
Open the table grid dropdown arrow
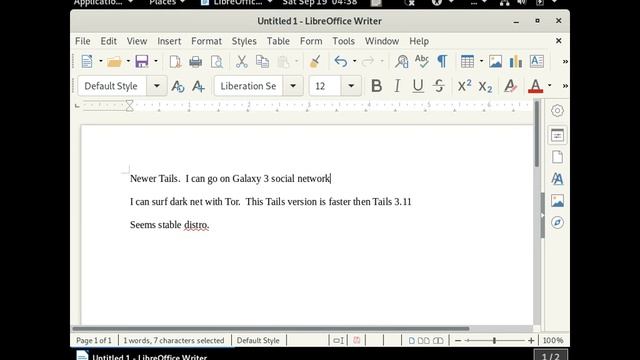point(481,62)
